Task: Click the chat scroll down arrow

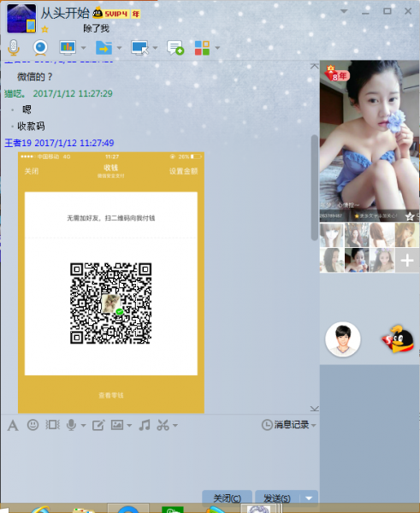Action: pos(314,409)
